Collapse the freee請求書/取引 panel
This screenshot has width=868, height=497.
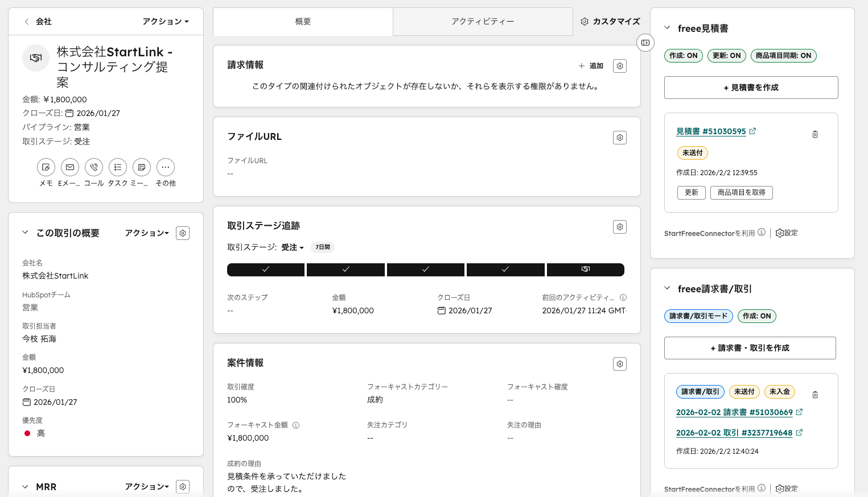pyautogui.click(x=667, y=288)
